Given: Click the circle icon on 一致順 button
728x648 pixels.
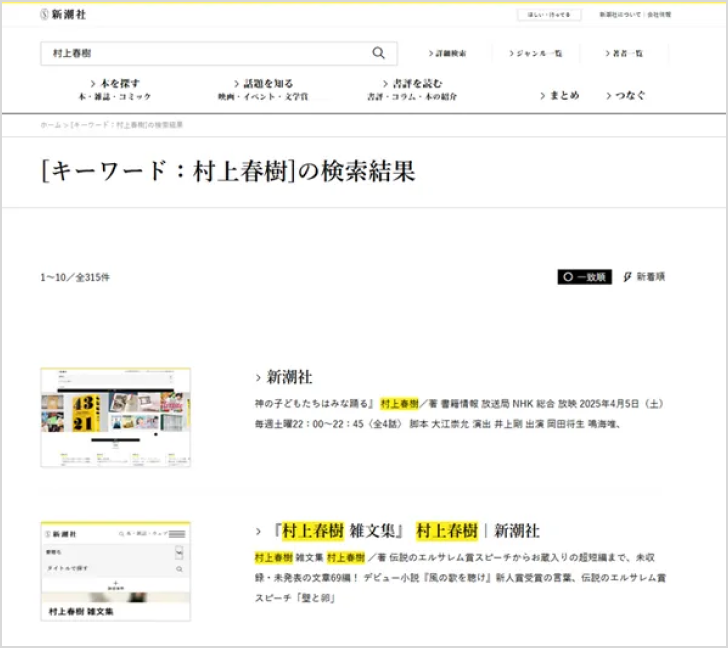Looking at the screenshot, I should [568, 277].
